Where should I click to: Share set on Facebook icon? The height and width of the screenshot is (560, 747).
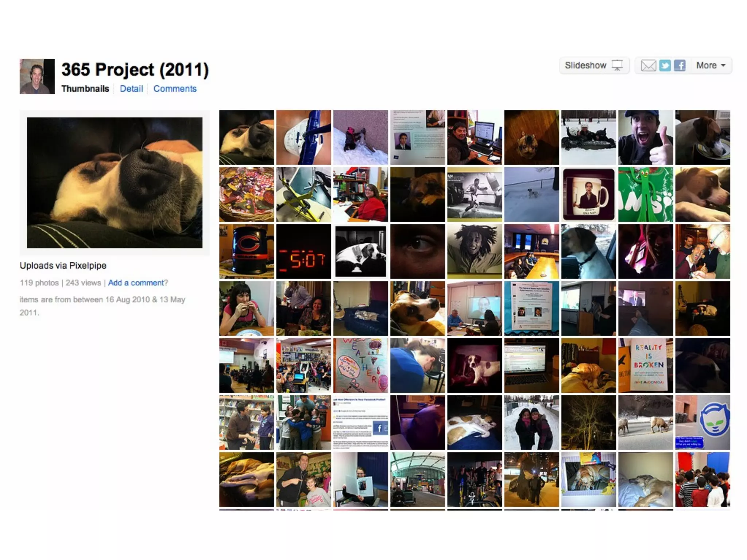pos(680,66)
